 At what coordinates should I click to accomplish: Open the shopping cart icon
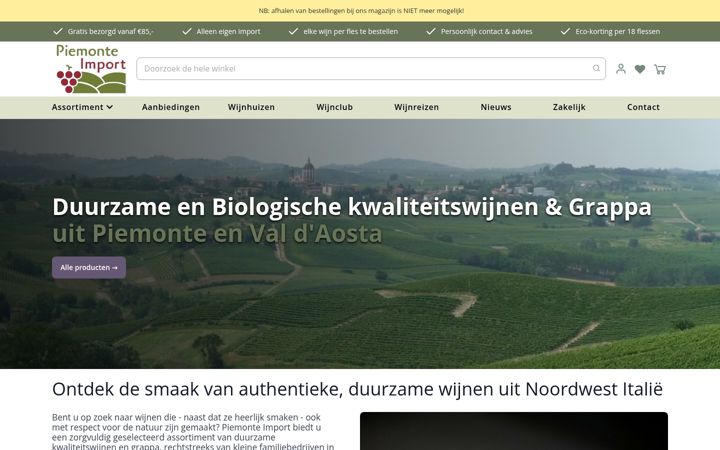(x=660, y=69)
